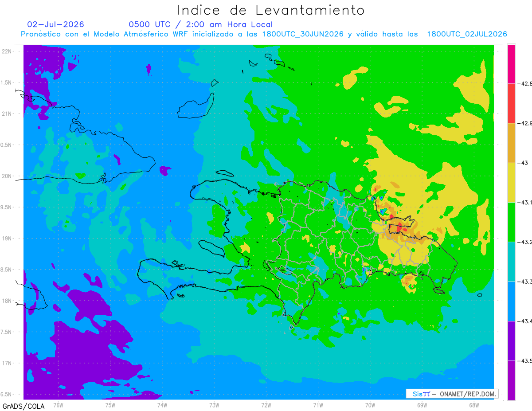532x411 pixels.
Task: Click the '72W' longitude label
Action: (x=266, y=405)
